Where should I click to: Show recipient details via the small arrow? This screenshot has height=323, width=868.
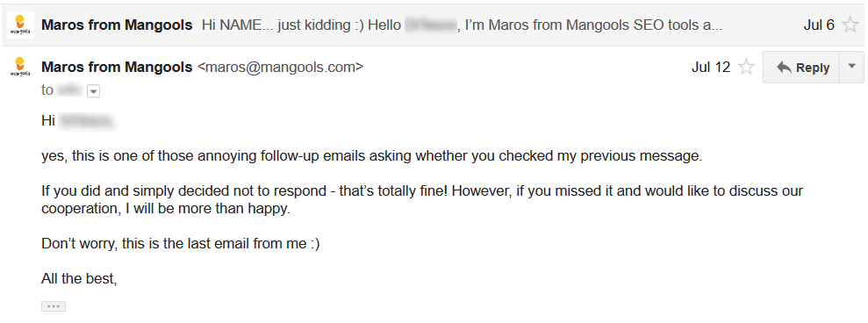[94, 91]
